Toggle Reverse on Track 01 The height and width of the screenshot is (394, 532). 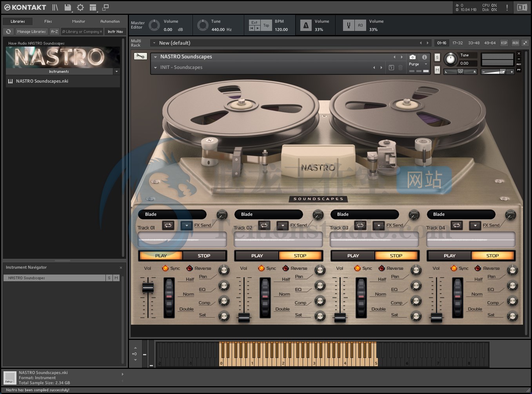[x=190, y=268]
